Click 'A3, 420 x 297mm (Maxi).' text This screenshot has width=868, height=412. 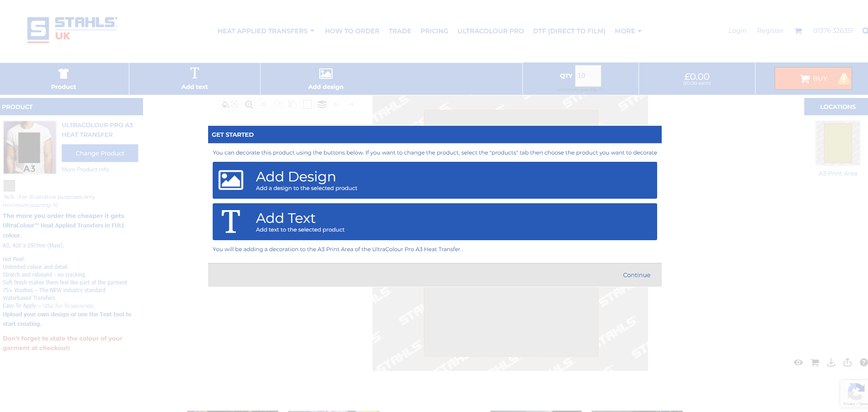click(33, 245)
